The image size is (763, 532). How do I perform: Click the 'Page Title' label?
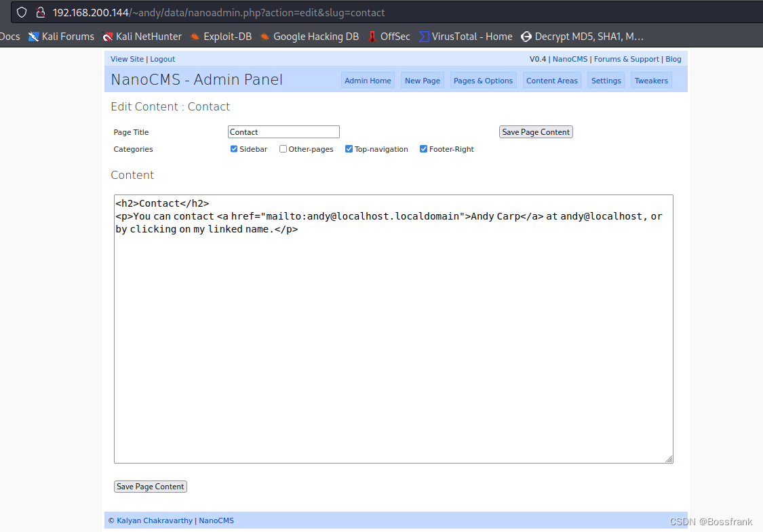131,131
